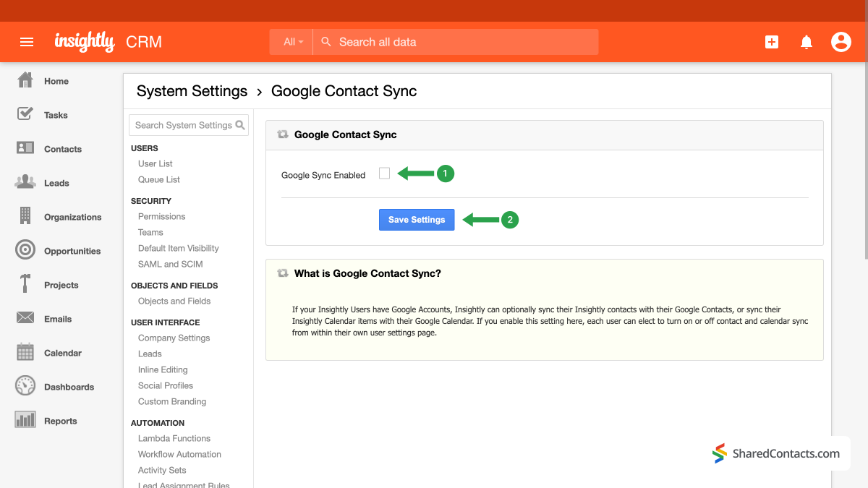The image size is (868, 488).
Task: Open Custom Branding settings
Action: 172,401
